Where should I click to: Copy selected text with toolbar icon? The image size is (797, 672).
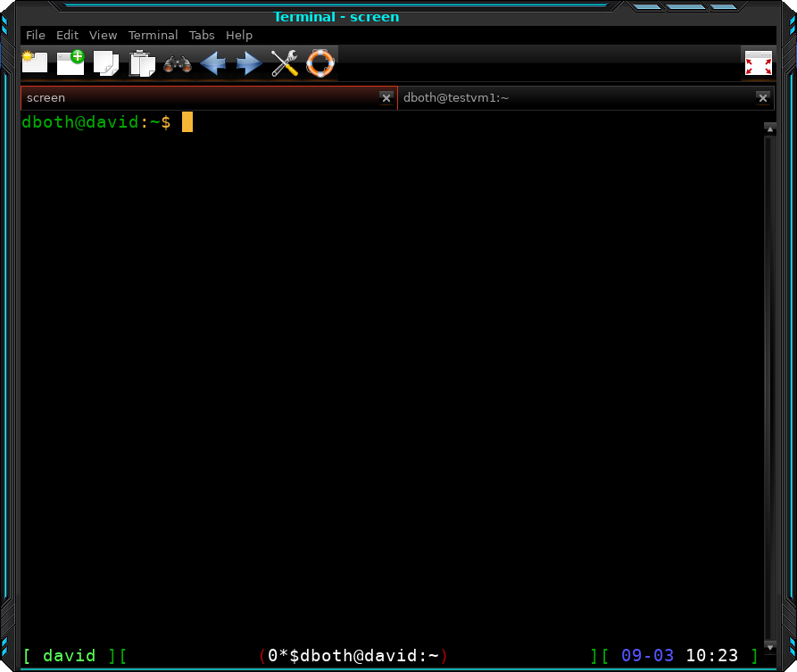coord(106,63)
